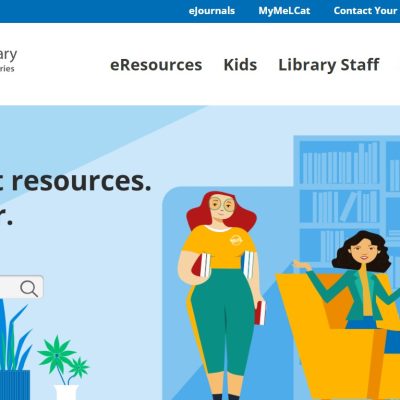
Task: Click the blue plant in blue pot
Action: click(x=13, y=350)
